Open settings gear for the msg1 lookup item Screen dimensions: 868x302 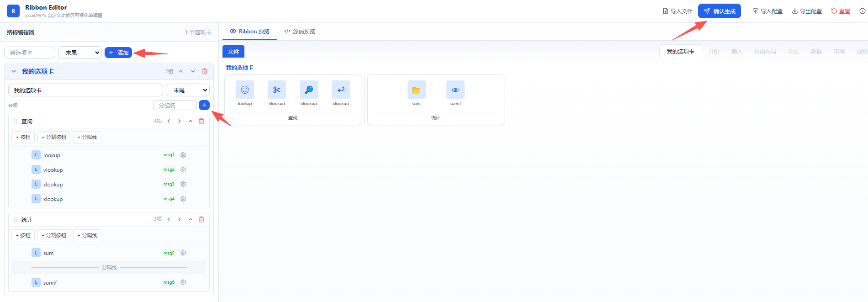(183, 155)
